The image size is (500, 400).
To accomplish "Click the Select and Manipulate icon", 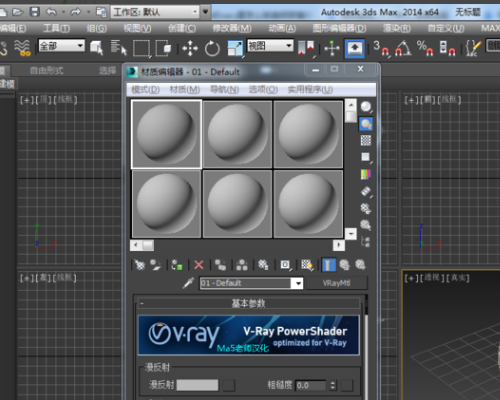I will coord(332,48).
